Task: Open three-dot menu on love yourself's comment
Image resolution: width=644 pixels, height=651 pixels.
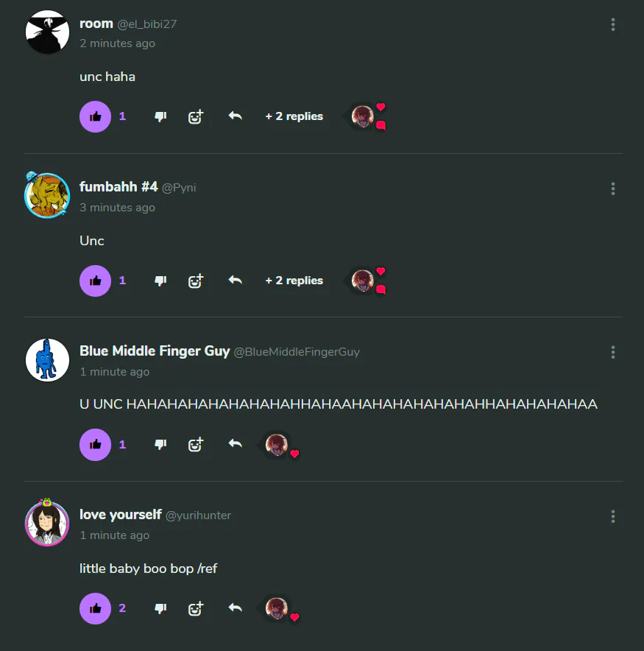Action: (613, 516)
